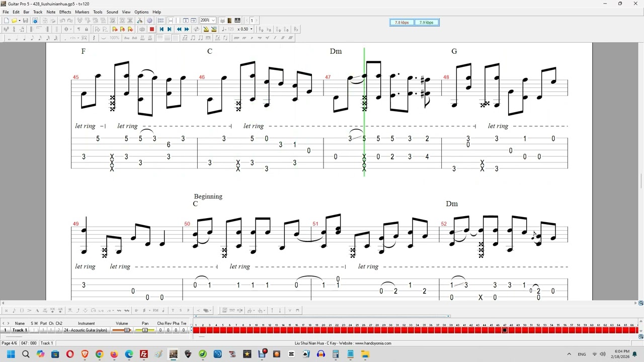Viewport: 644px width, 362px height.
Task: Adjust the Track 1 volume slider
Action: coord(122,330)
